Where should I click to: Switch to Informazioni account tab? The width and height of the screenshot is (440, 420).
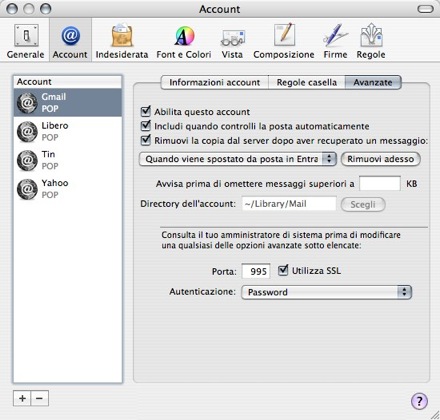point(214,82)
